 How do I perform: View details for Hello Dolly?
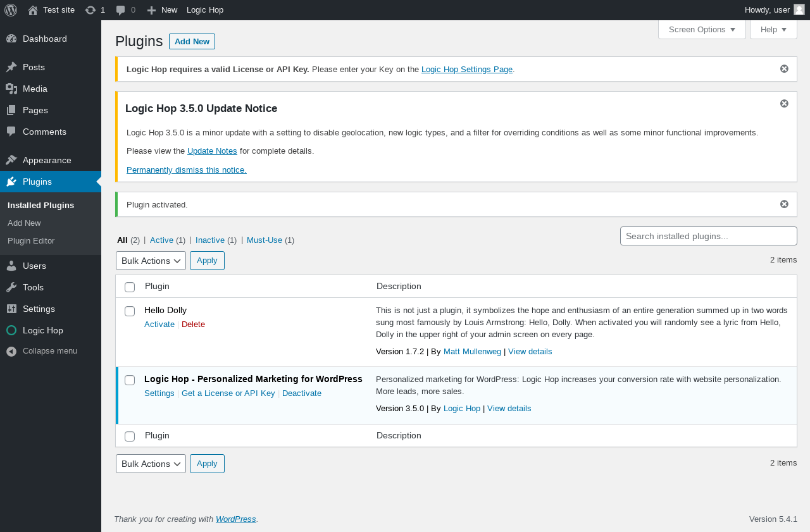[x=530, y=352]
